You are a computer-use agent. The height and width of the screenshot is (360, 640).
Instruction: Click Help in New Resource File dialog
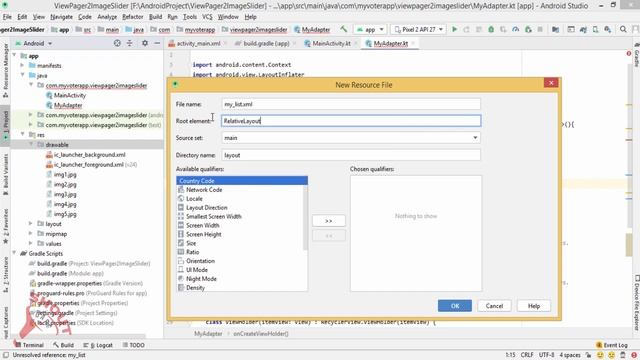(x=534, y=306)
